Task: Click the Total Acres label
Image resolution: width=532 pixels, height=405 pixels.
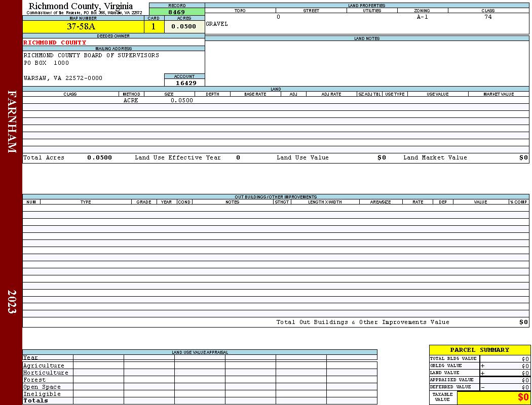Action: (44, 157)
